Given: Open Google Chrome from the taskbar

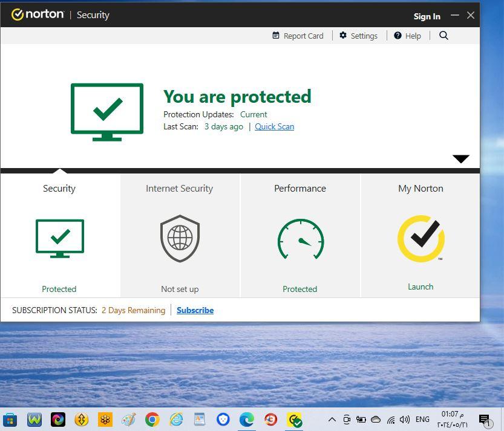Looking at the screenshot, I should tap(152, 420).
